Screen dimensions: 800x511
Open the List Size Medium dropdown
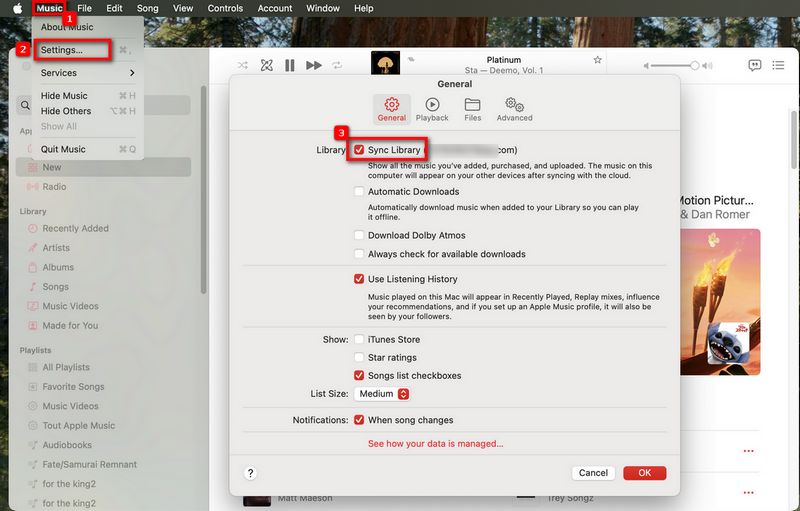point(382,394)
